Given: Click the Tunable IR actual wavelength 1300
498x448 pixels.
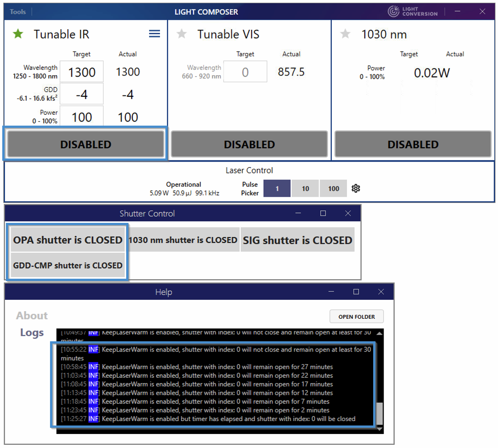Looking at the screenshot, I should point(128,72).
